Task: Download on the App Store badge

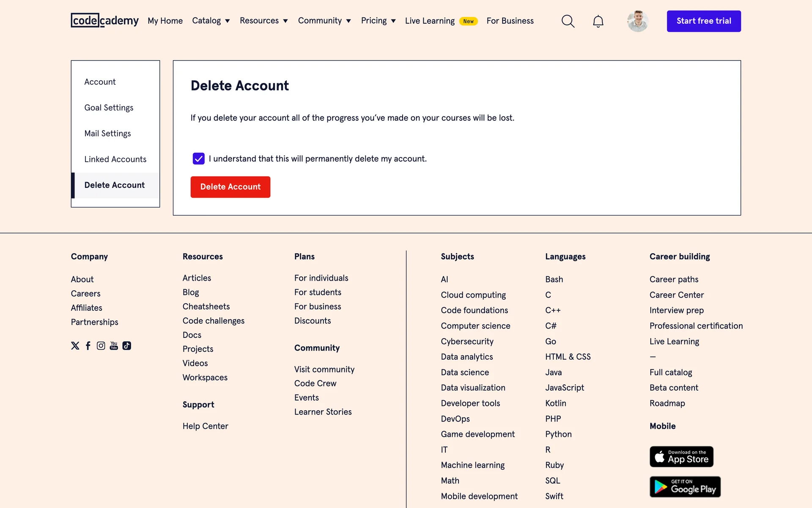Action: click(681, 456)
